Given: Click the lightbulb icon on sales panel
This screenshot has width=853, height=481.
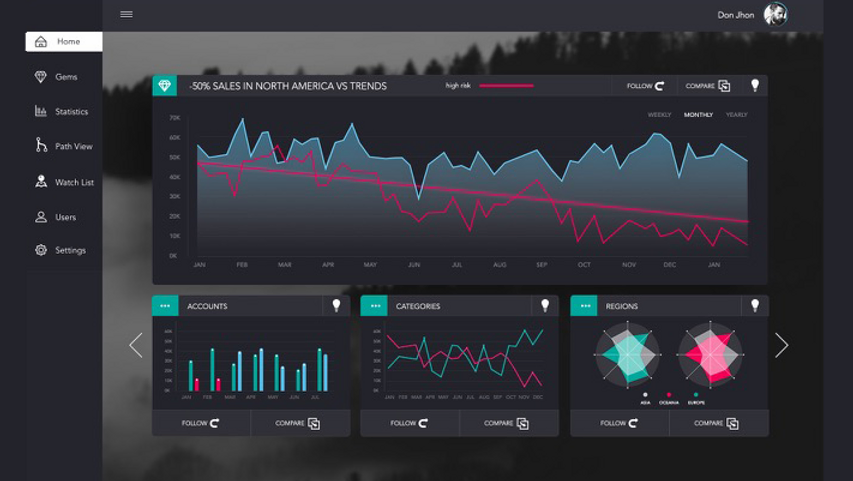Looking at the screenshot, I should (x=755, y=85).
